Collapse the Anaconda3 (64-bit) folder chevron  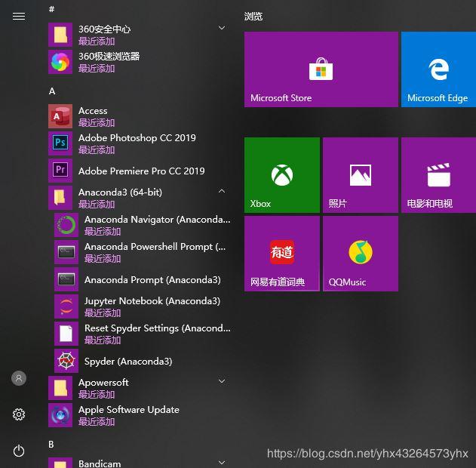pyautogui.click(x=222, y=191)
